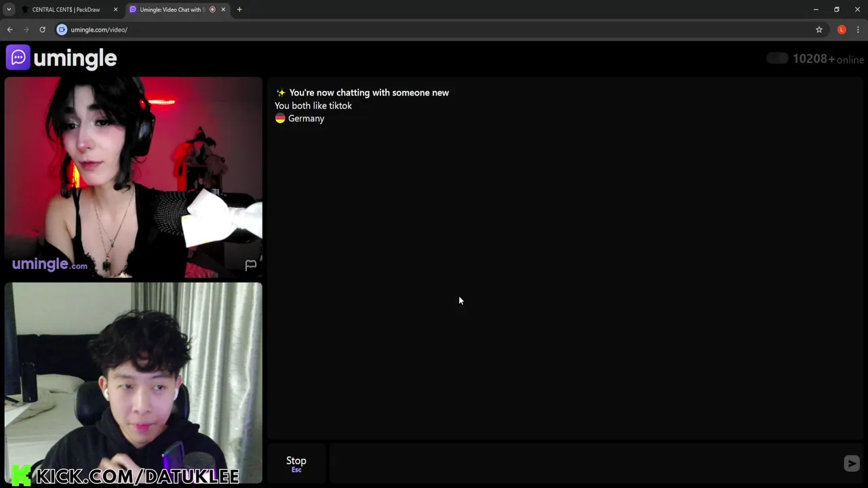Click the chat message input field
The height and width of the screenshot is (488, 868).
pos(585,464)
